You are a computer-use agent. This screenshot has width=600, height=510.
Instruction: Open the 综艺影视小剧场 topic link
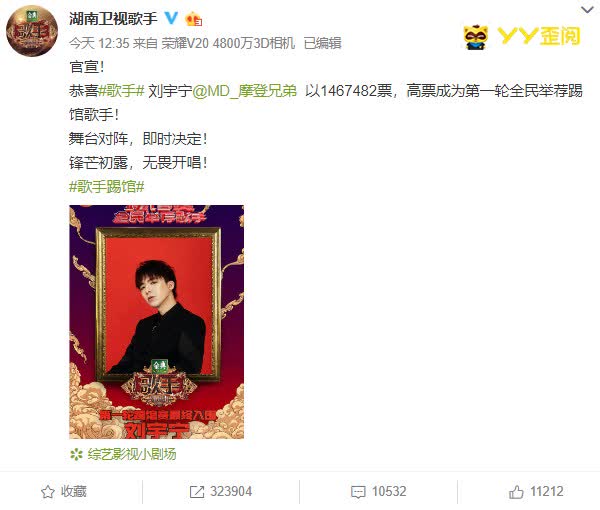pyautogui.click(x=132, y=454)
